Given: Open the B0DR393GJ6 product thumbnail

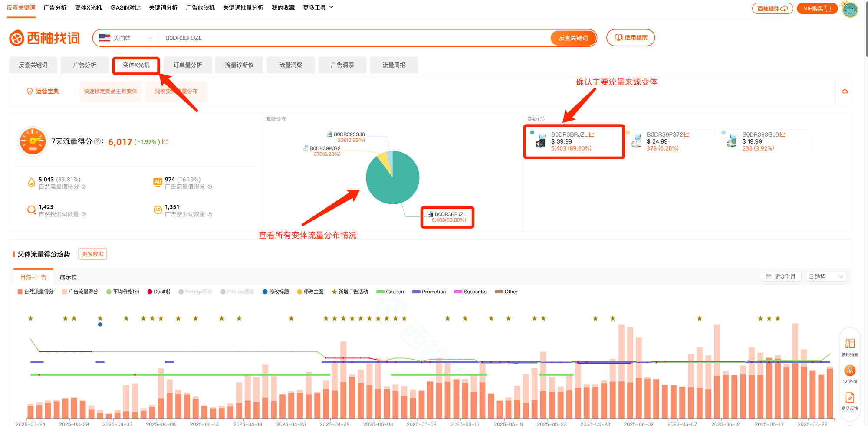Looking at the screenshot, I should point(732,141).
